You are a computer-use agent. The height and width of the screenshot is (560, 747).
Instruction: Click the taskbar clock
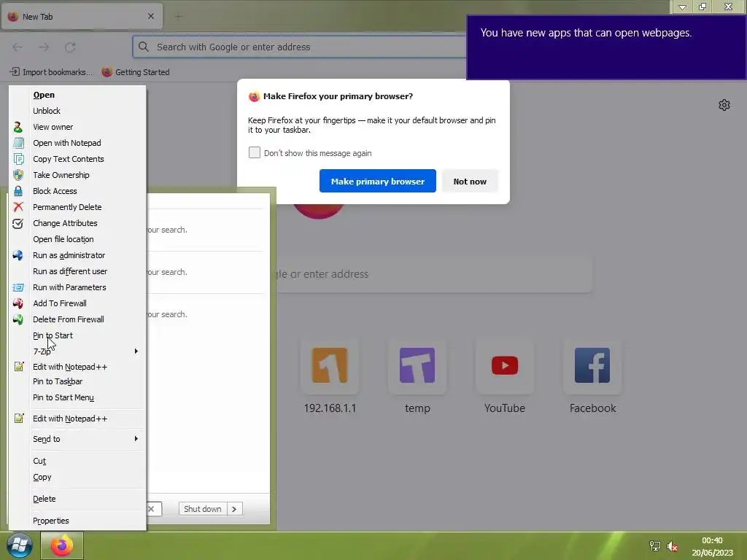712,546
